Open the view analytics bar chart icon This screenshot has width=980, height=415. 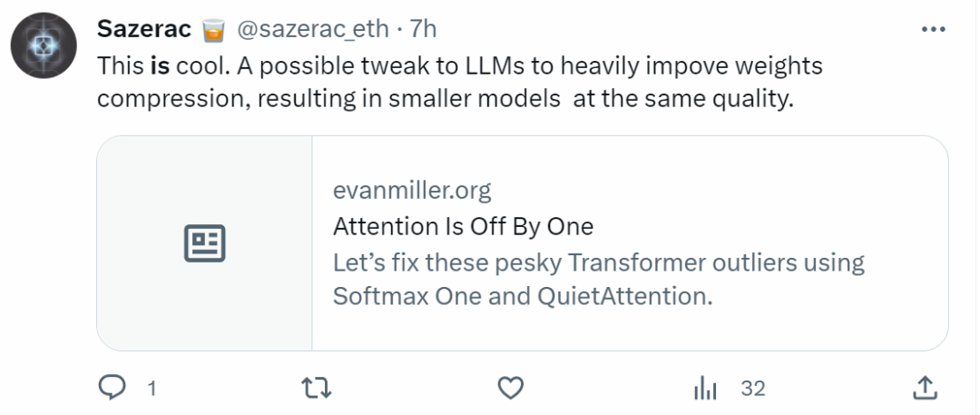[x=705, y=389]
